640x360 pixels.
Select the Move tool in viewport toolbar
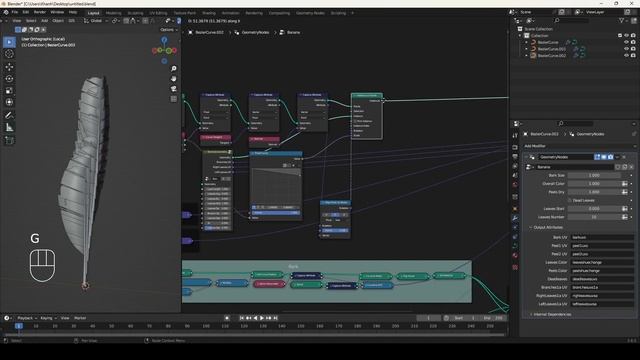[x=9, y=67]
